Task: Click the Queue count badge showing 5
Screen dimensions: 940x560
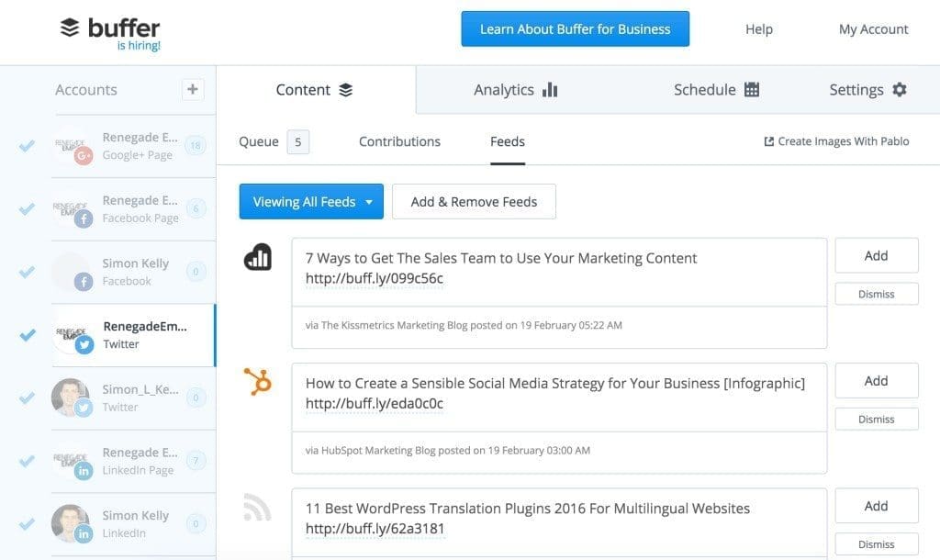Action: click(x=297, y=141)
